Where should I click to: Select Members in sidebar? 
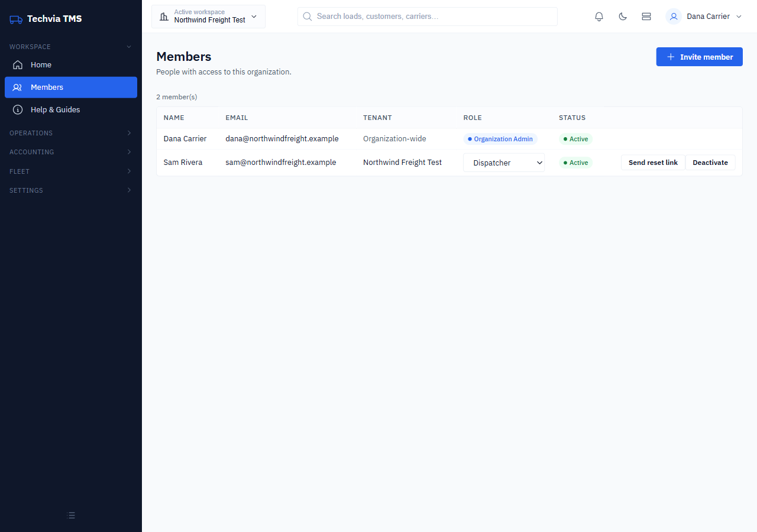click(71, 87)
